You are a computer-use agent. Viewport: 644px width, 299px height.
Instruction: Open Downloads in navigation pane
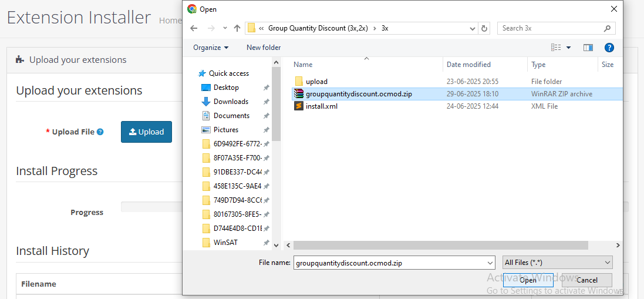231,102
